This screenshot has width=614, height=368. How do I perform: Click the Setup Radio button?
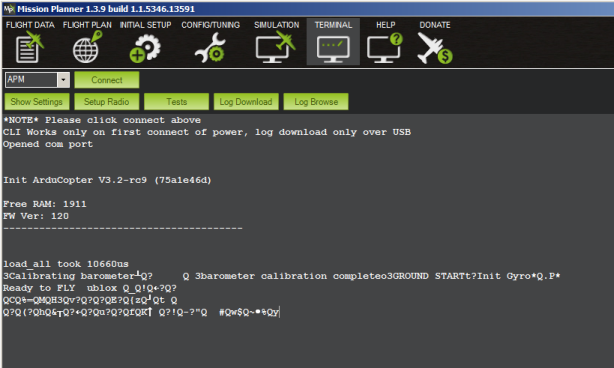107,102
